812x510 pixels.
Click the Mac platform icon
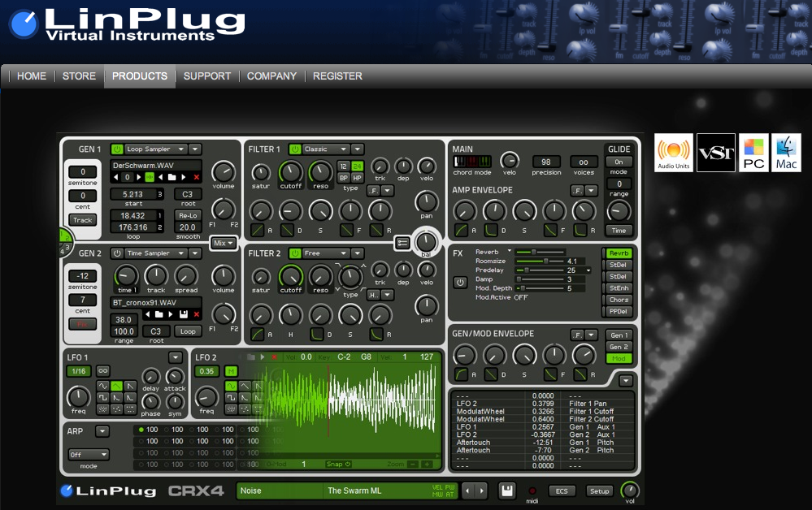point(786,153)
